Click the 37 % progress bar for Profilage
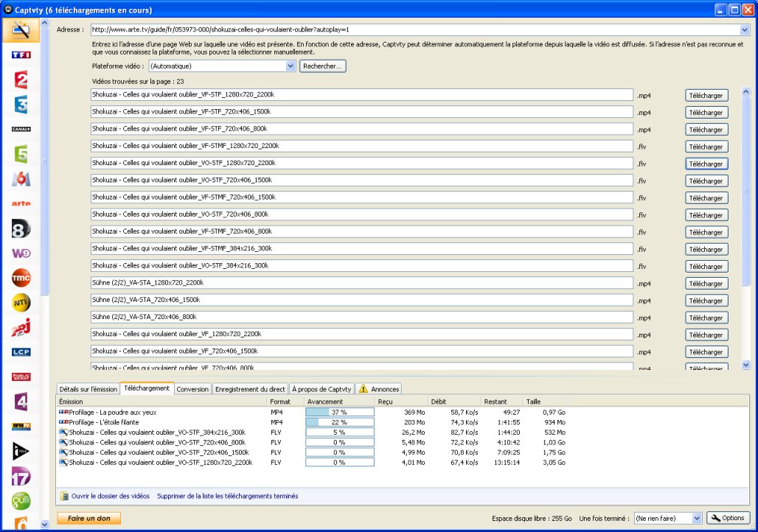This screenshot has width=758, height=532. coord(339,412)
